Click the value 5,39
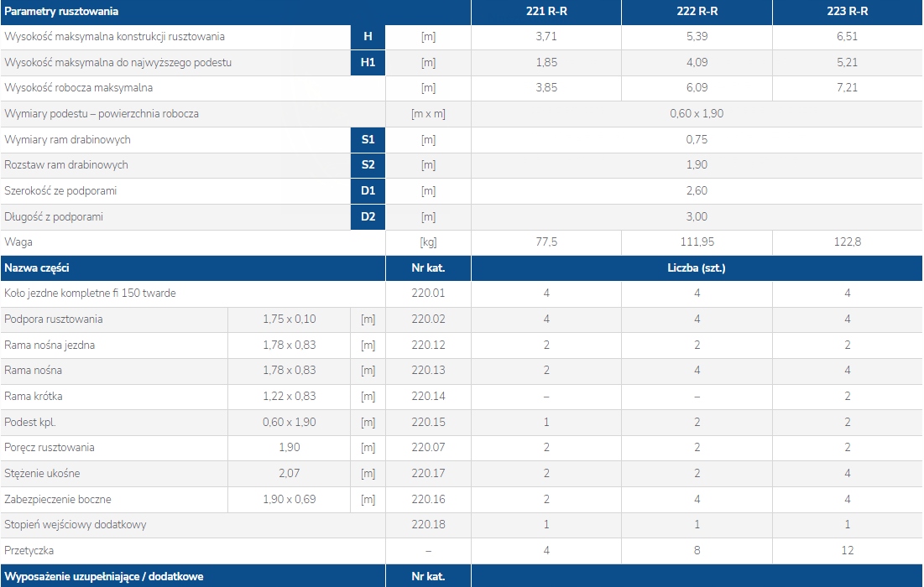The width and height of the screenshot is (924, 587). (x=697, y=37)
